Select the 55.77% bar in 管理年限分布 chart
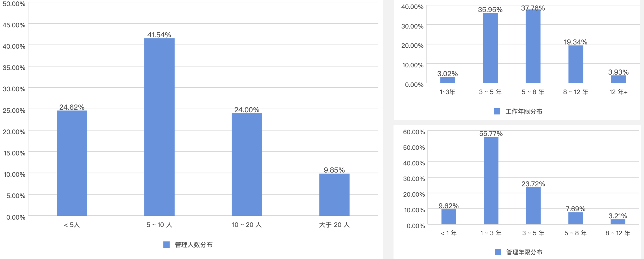644x259 pixels. click(491, 181)
